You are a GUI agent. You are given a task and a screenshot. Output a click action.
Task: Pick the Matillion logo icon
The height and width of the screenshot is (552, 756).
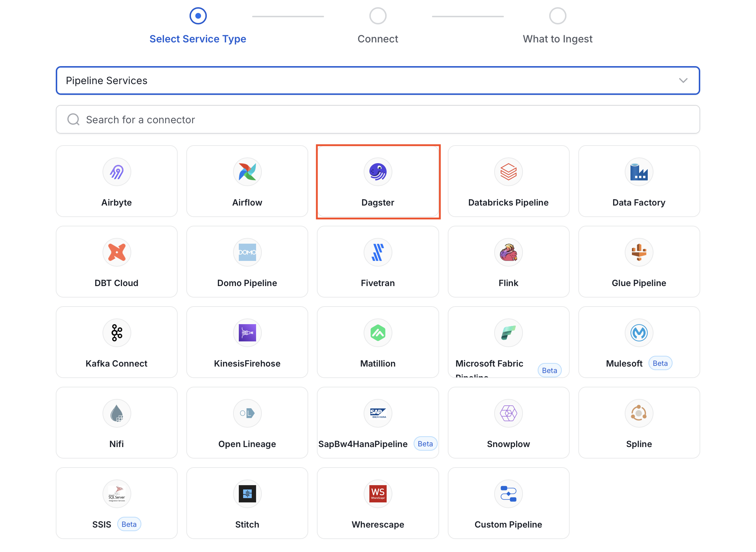point(378,333)
